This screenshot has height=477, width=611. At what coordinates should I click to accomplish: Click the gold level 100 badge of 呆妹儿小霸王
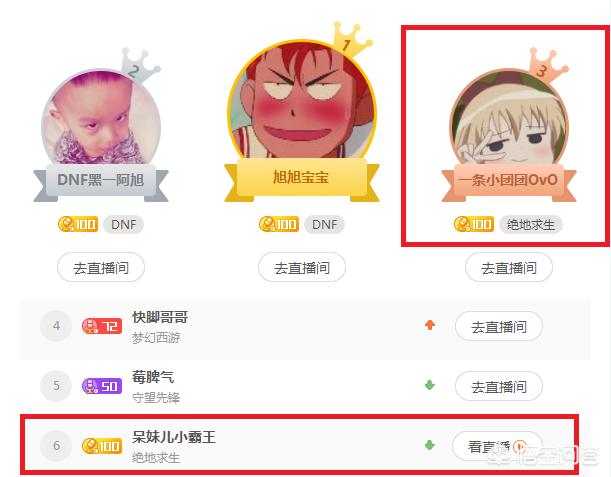tap(102, 446)
